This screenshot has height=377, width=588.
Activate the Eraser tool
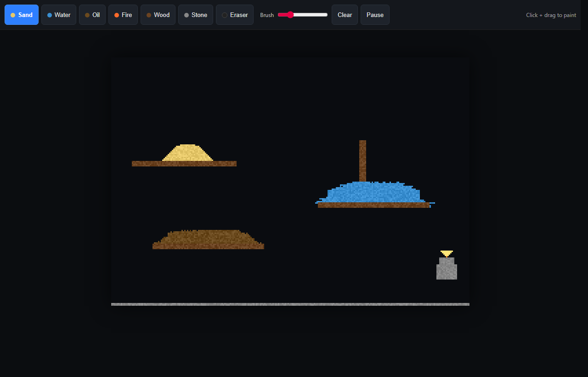[235, 15]
